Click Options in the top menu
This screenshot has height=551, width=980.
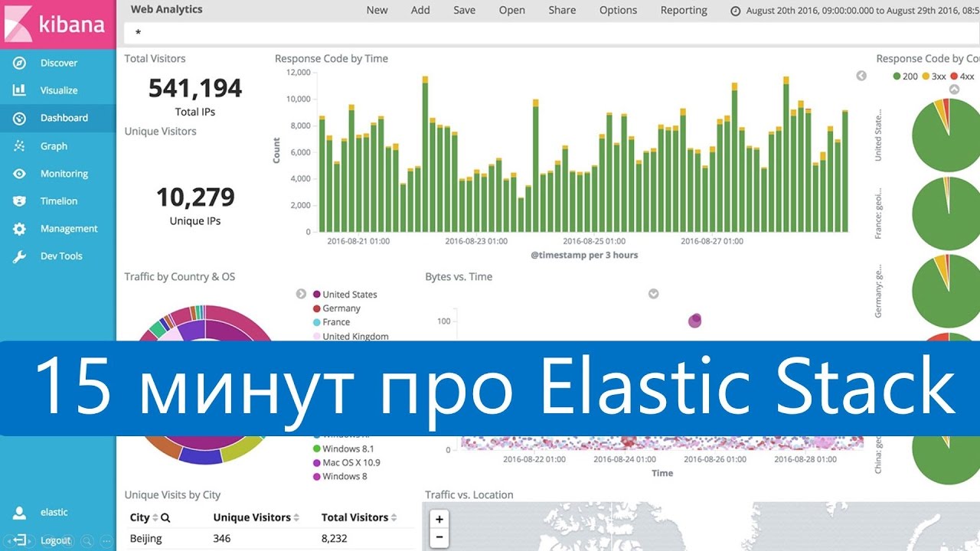coord(619,10)
